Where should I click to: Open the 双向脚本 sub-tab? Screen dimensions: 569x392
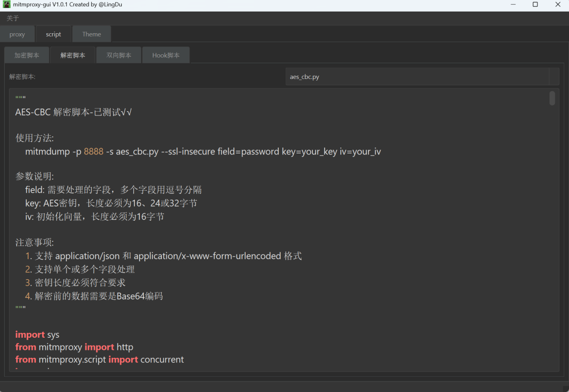[x=119, y=55]
